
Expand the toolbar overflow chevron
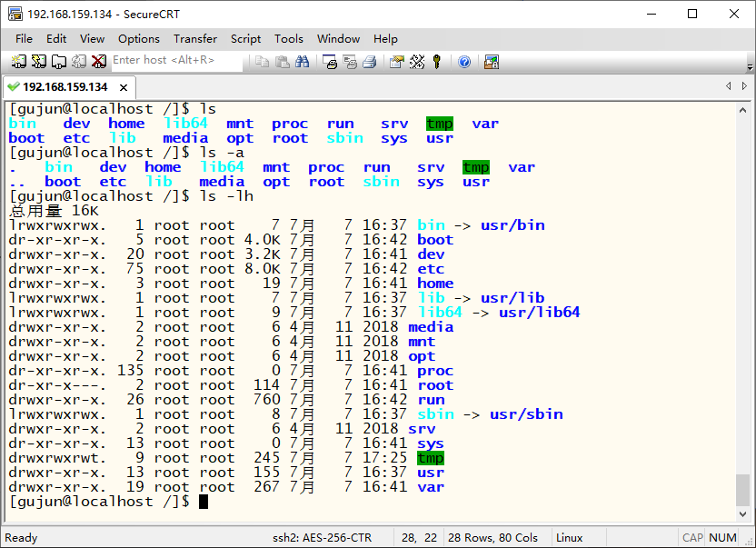pos(750,67)
